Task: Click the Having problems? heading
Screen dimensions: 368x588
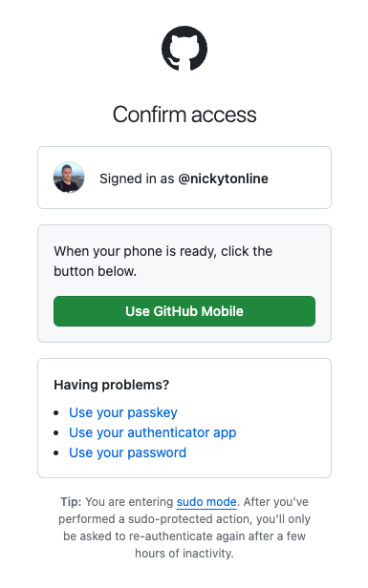Action: [x=112, y=385]
